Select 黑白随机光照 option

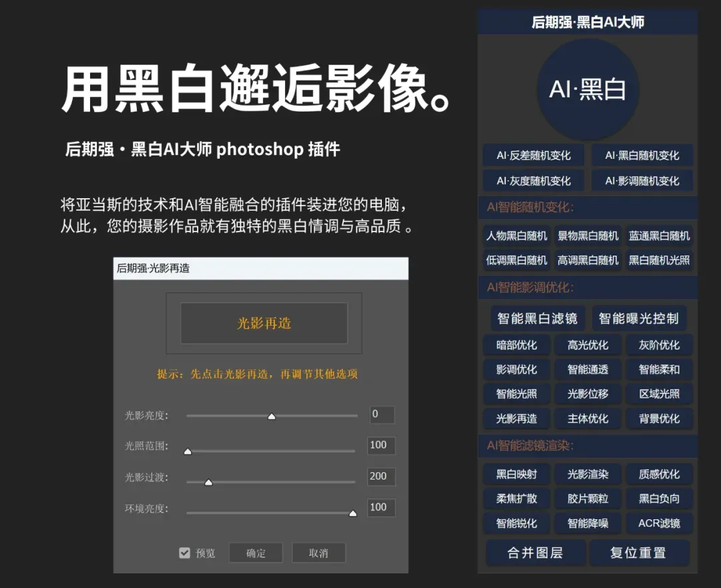point(659,260)
